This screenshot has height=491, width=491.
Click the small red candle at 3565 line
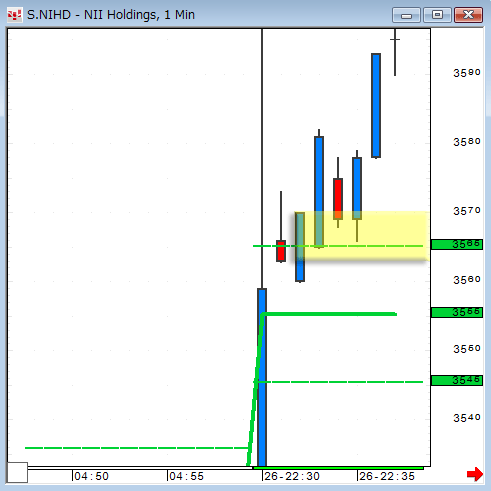point(281,251)
